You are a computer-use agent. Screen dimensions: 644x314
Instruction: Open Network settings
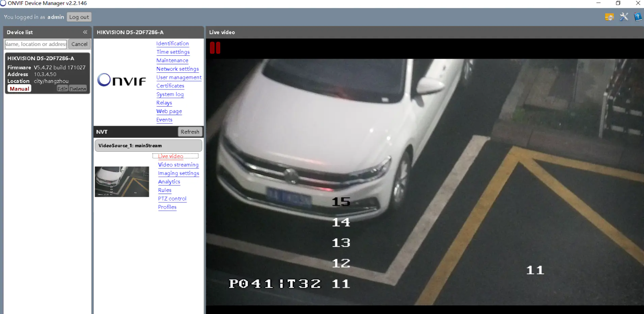coord(178,69)
